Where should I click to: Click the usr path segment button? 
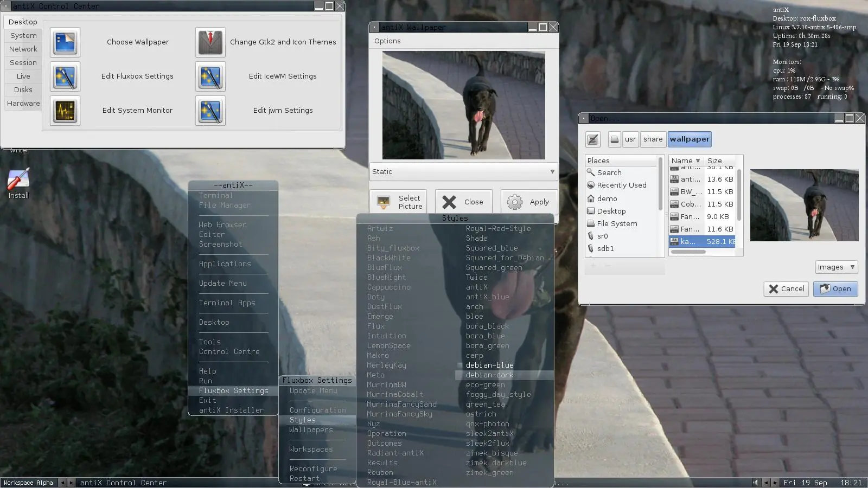click(x=630, y=139)
